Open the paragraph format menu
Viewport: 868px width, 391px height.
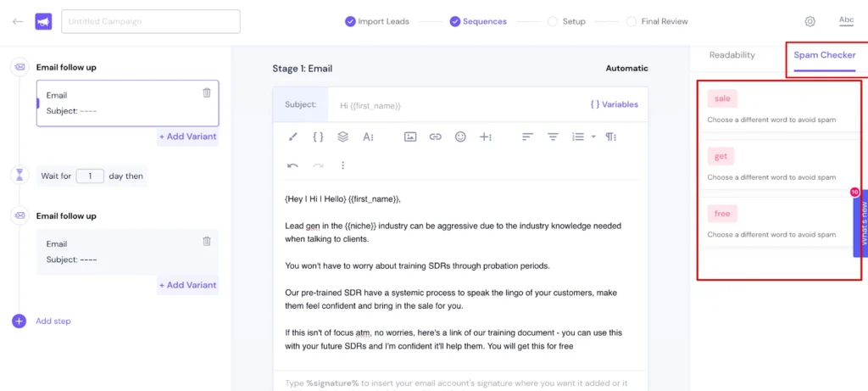[x=610, y=137]
